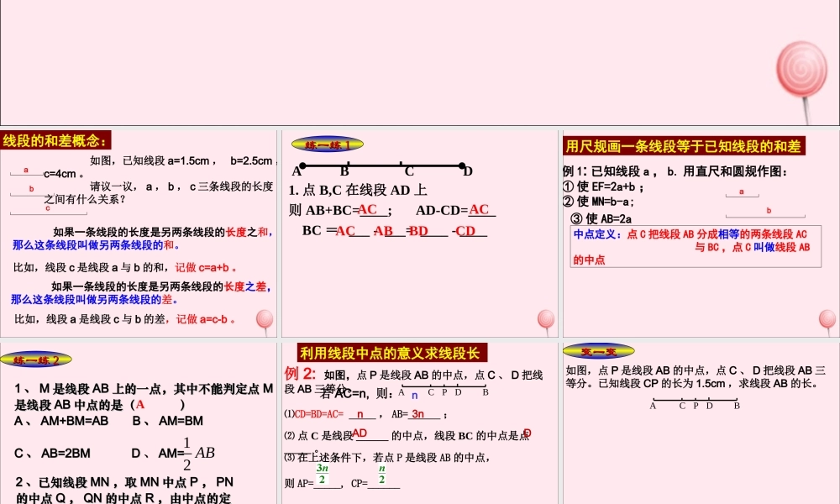840x504 pixels.
Task: Click the heading 线段的和差概念:
Action: coord(55,141)
